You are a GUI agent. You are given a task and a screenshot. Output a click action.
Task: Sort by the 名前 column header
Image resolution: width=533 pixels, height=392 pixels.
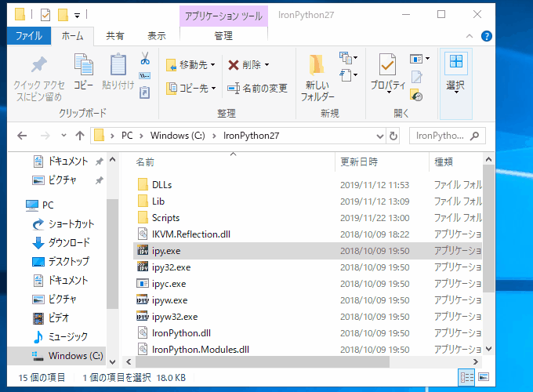click(234, 162)
